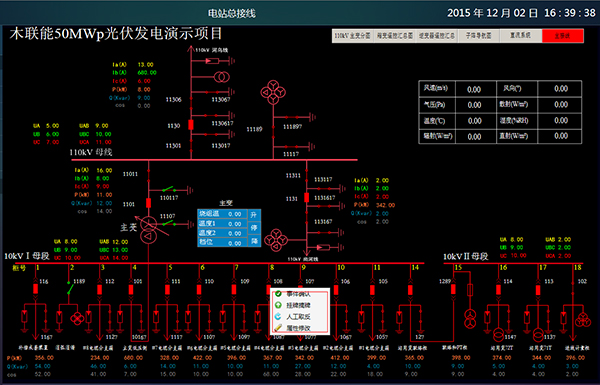Screen dimensions: 600x385
Task: Click the P(kW) value 356.00 under feeder 1
Action: click(x=44, y=358)
